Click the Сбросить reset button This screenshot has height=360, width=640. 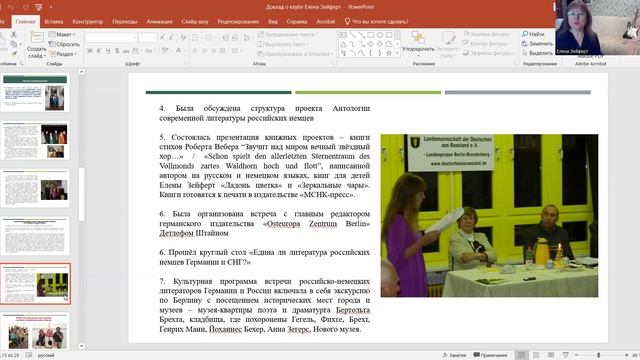64,44
